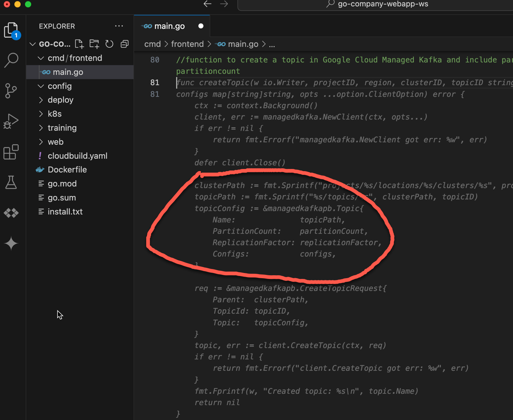Open the Gemini sparkle icon in sidebar
The width and height of the screenshot is (513, 420).
(x=11, y=243)
